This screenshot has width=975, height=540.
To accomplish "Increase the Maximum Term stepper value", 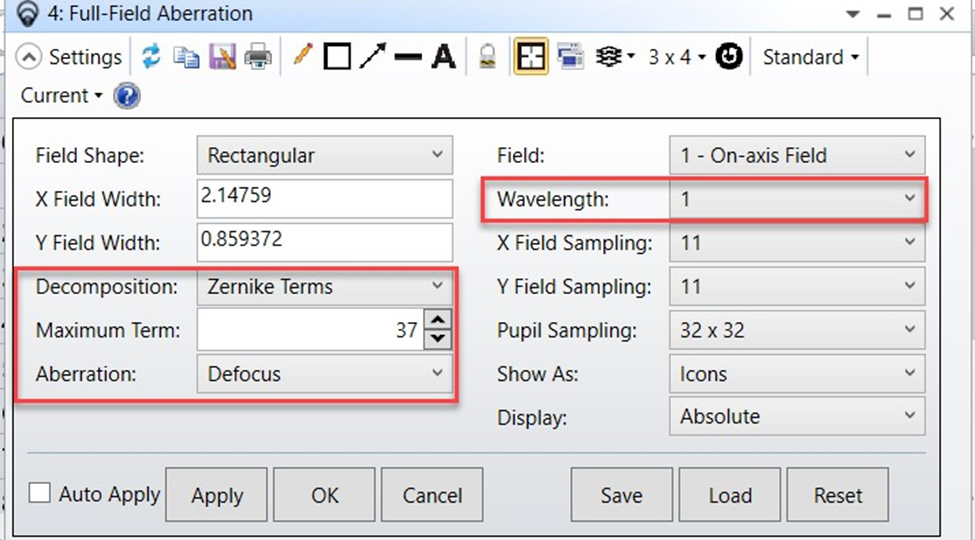I will [x=438, y=320].
